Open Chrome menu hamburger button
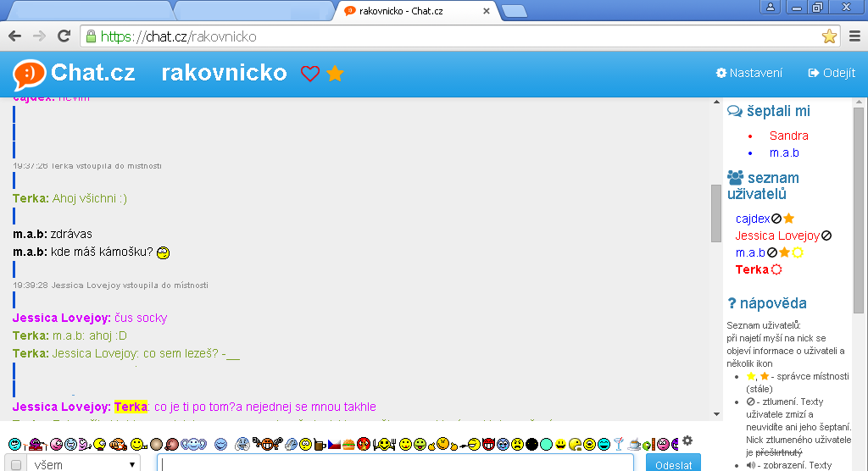The height and width of the screenshot is (471, 868). (x=854, y=36)
